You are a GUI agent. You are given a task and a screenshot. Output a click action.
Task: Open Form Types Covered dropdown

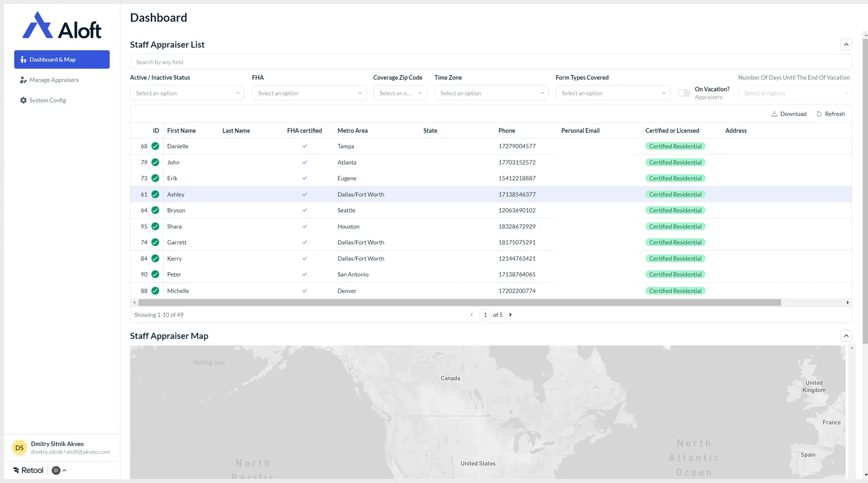(x=613, y=93)
